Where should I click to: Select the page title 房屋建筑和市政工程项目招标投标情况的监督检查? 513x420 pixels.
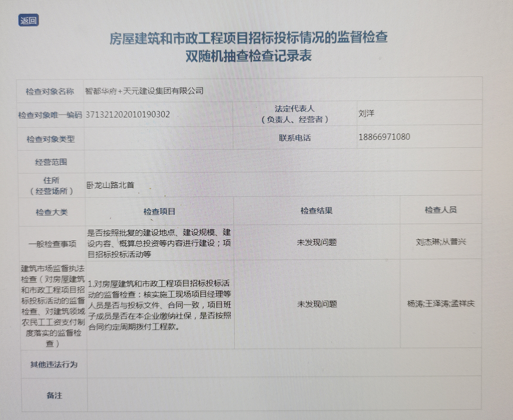click(249, 38)
